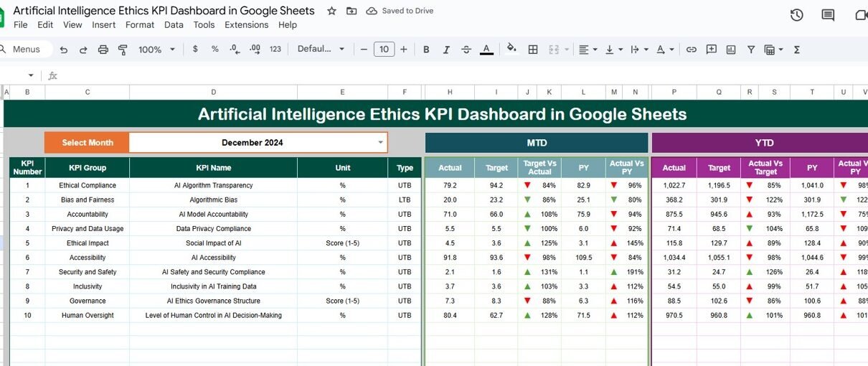The image size is (868, 366).
Task: Open the Select Month dropdown
Action: click(x=380, y=142)
